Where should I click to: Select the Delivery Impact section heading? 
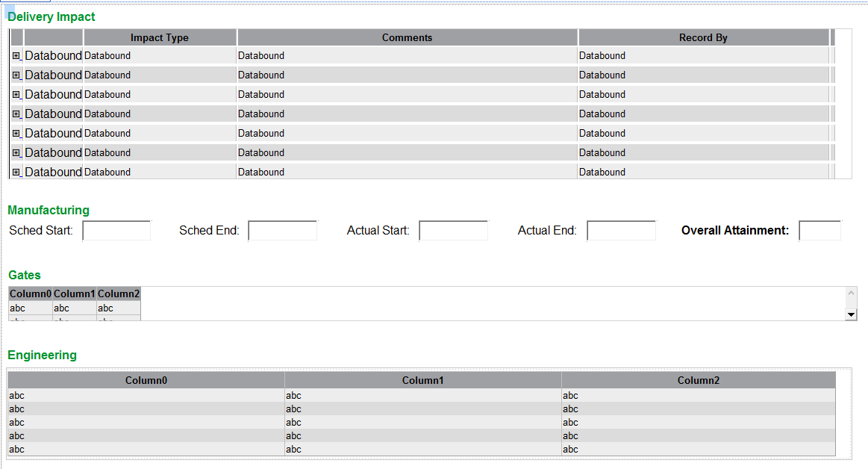click(x=51, y=17)
